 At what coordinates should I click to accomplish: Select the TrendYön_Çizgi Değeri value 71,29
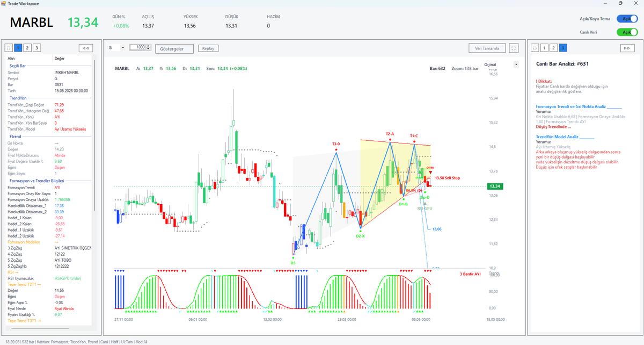(60, 105)
